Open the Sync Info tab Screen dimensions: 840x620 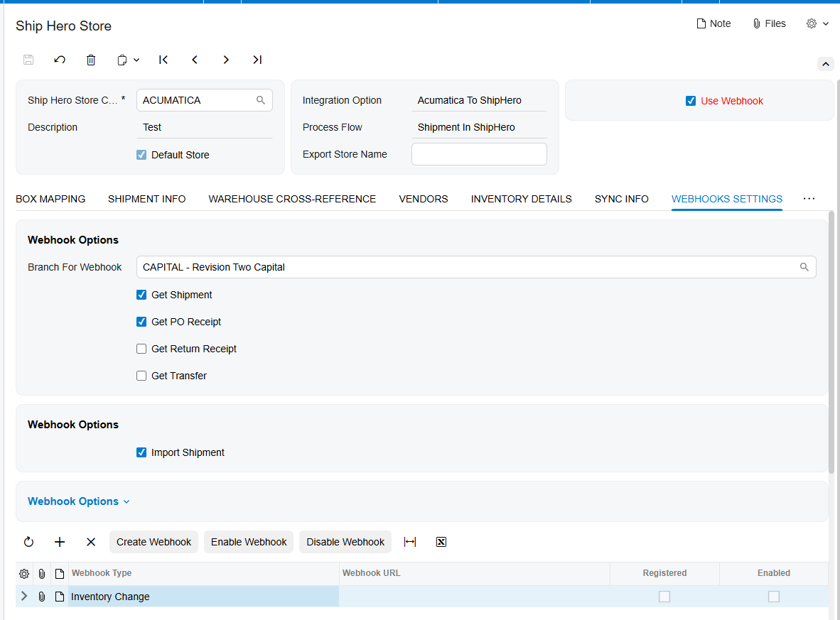(621, 199)
